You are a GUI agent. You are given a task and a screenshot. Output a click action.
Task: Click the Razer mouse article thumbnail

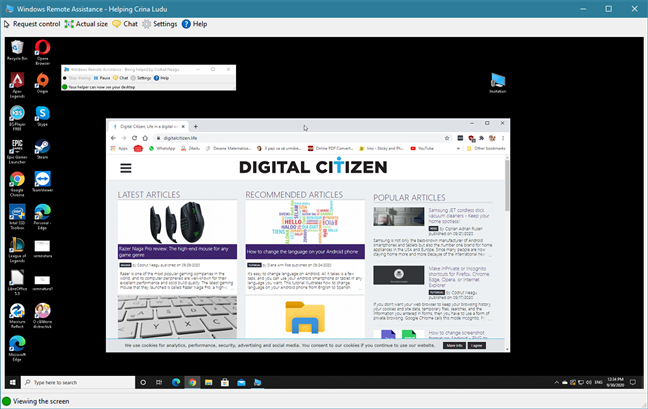pos(177,222)
